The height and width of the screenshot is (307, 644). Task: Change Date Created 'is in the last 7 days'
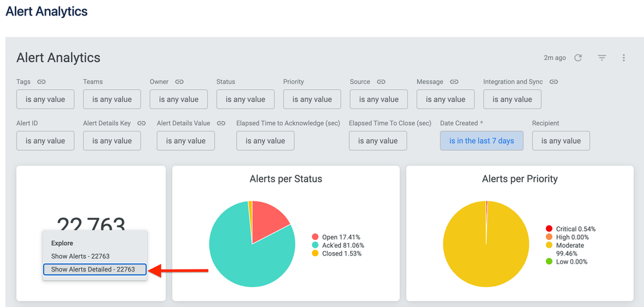point(482,141)
